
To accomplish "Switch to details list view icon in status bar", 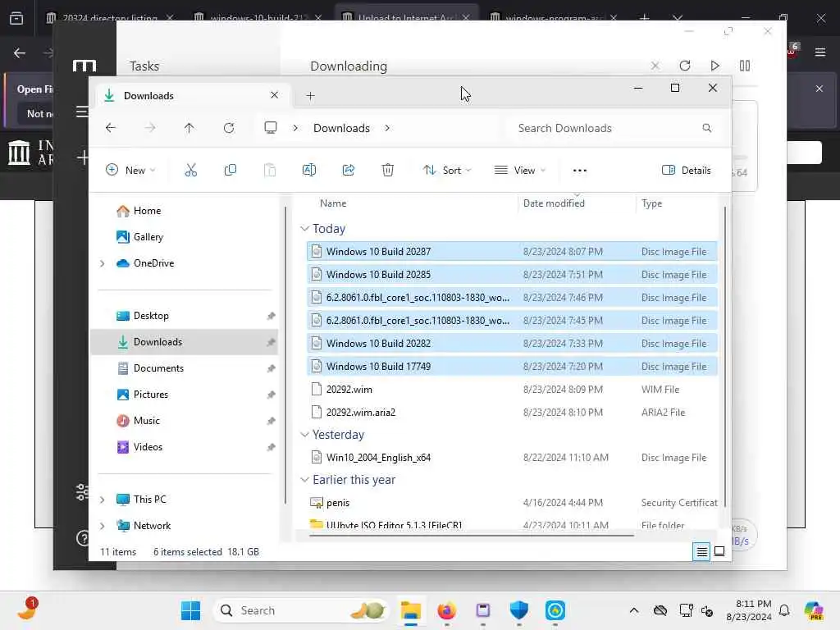I will (701, 551).
